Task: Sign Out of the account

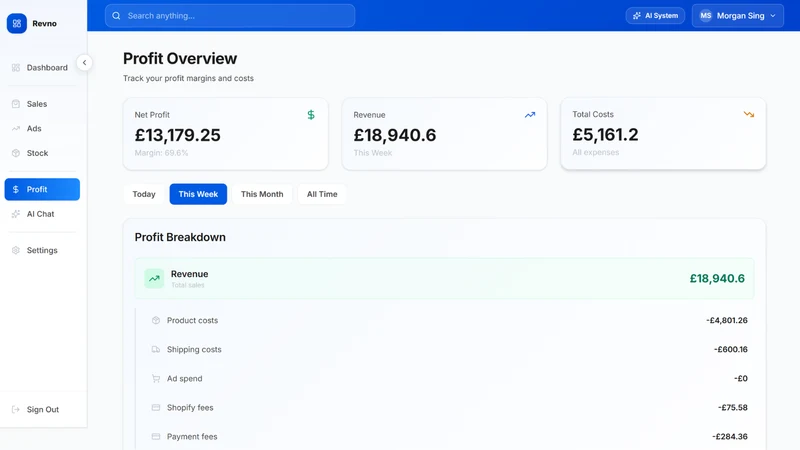Action: (42, 409)
